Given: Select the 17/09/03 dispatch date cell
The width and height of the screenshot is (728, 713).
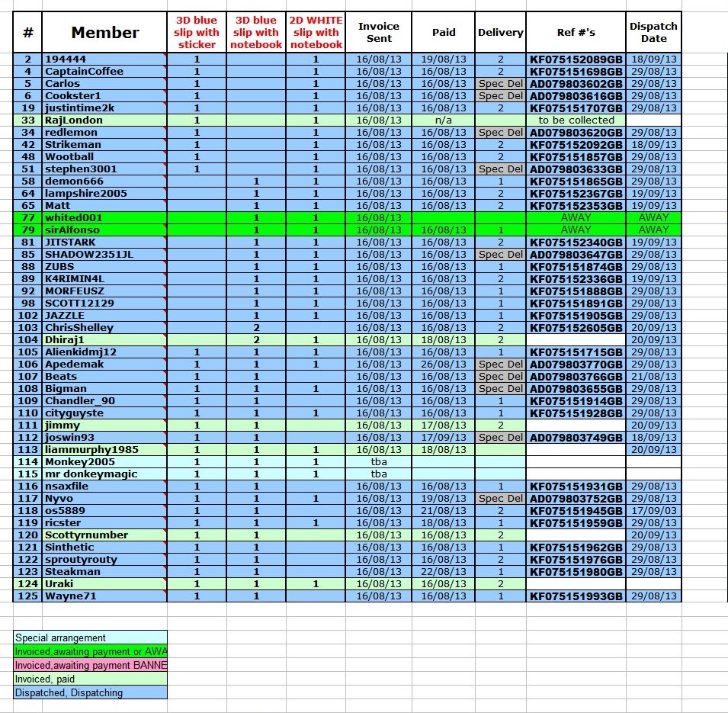Looking at the screenshot, I should click(653, 511).
